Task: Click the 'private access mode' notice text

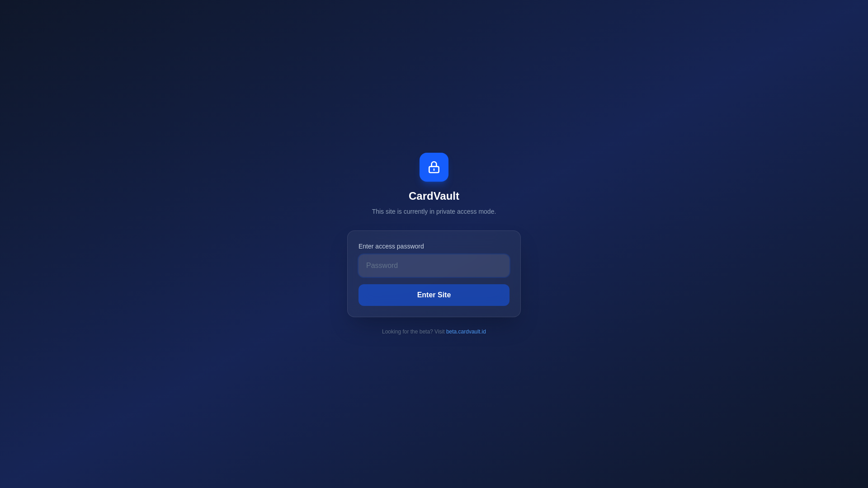Action: [x=434, y=211]
